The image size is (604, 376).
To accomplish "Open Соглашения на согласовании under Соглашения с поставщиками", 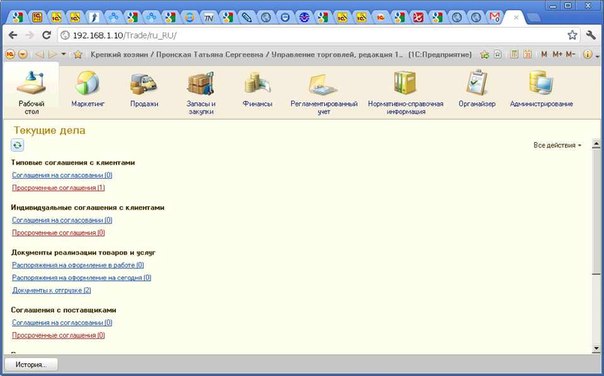I will click(62, 323).
